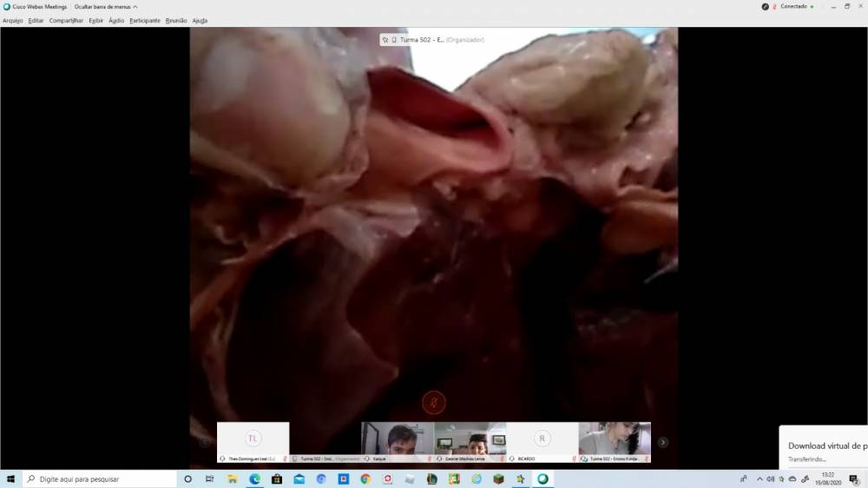Viewport: 868px width, 488px height.
Task: Open the Compartilhar menu
Action: point(66,20)
